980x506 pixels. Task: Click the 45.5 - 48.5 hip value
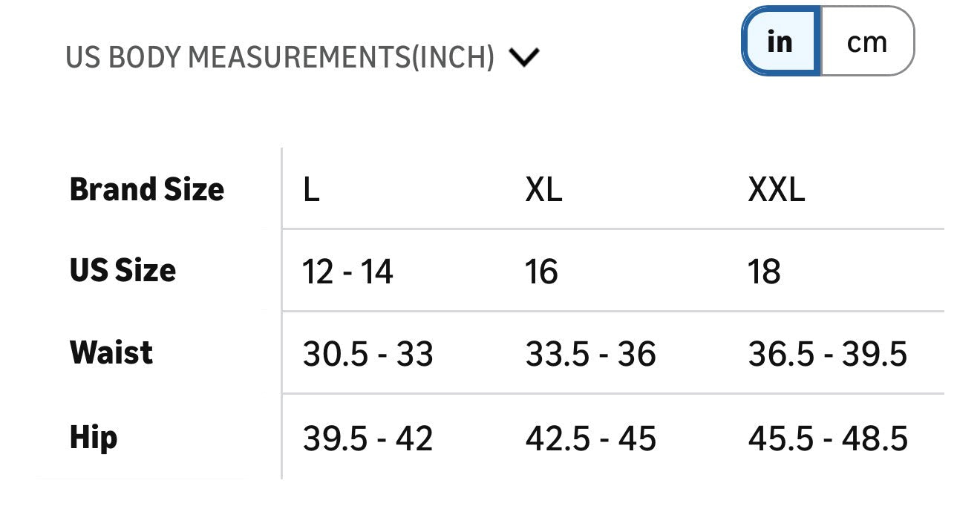point(828,438)
